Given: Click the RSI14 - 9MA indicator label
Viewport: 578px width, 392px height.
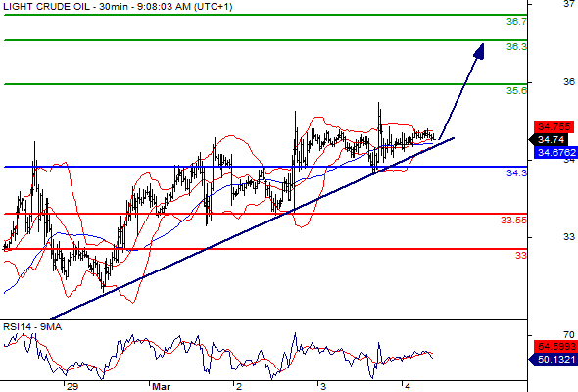Looking at the screenshot, I should coord(32,327).
